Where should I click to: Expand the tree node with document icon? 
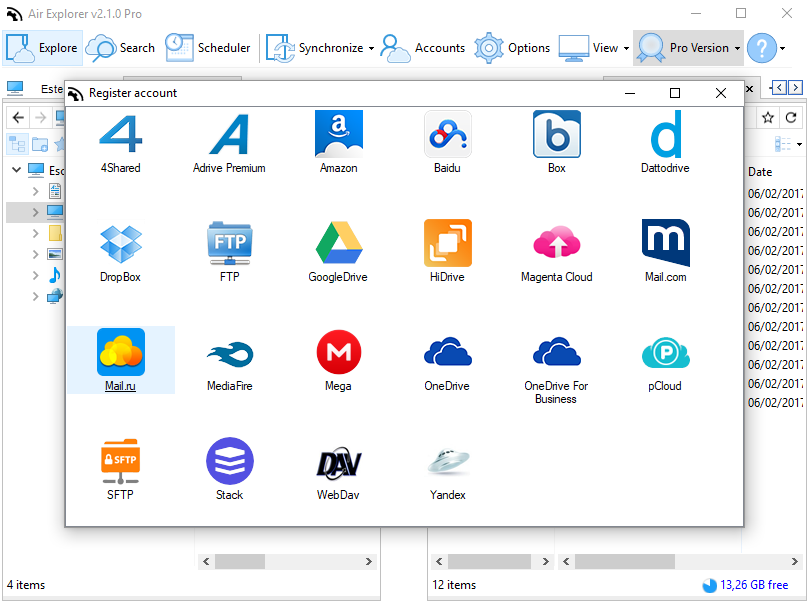pyautogui.click(x=35, y=191)
